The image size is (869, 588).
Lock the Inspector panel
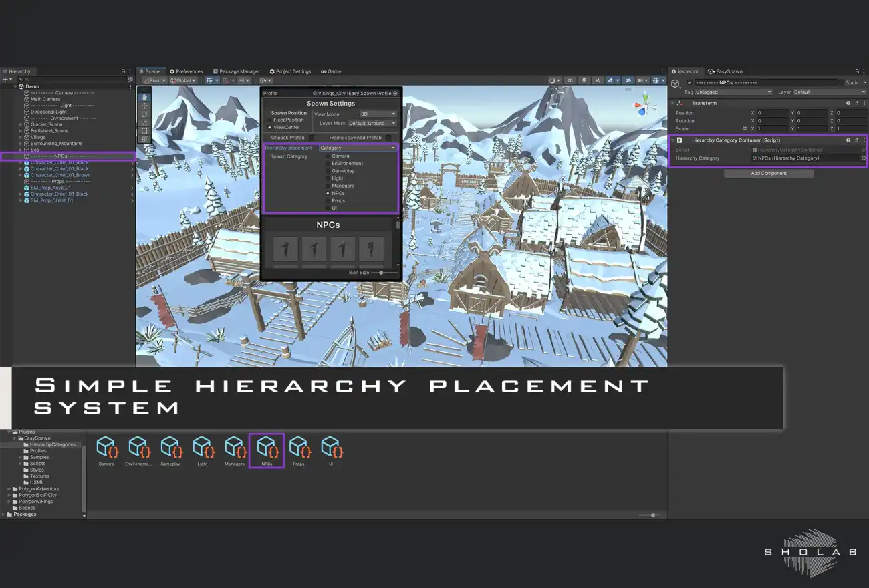[x=856, y=71]
